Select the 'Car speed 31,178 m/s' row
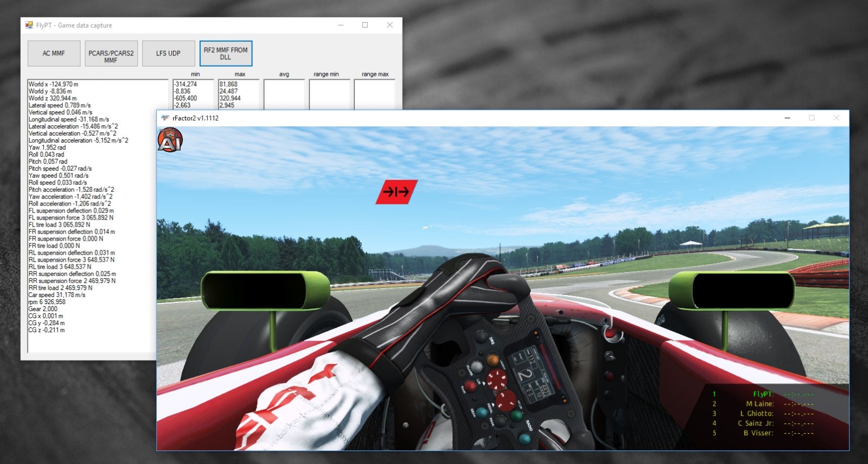 [x=57, y=295]
